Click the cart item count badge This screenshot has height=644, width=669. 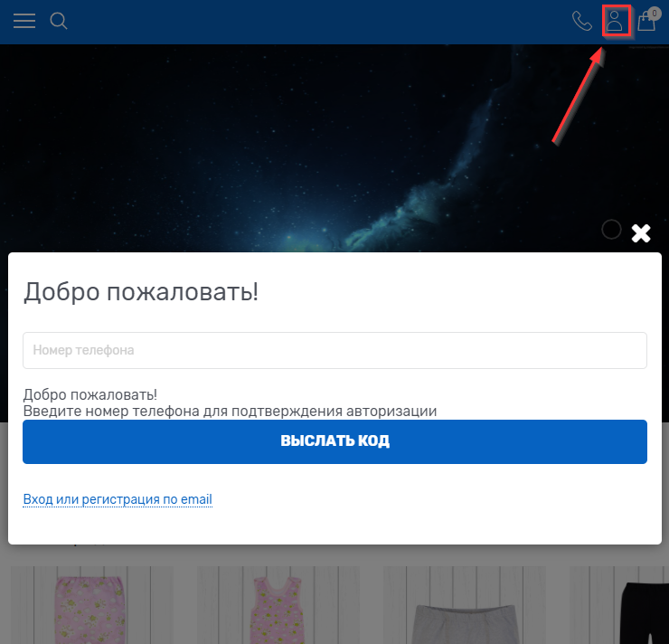[654, 13]
